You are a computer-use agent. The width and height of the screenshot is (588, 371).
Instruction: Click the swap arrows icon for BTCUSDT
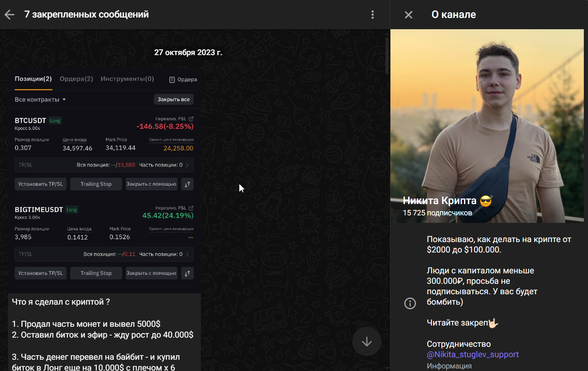(x=188, y=184)
